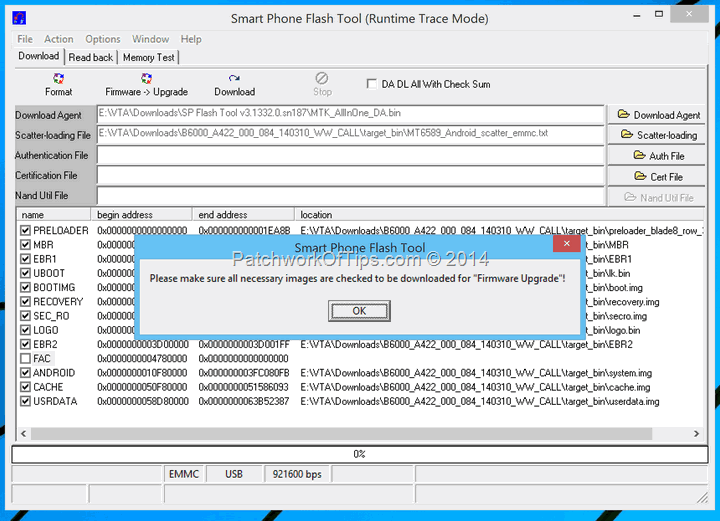Viewport: 720px width, 521px height.
Task: Click the horizontal scrollbar left arrow
Action: point(24,433)
